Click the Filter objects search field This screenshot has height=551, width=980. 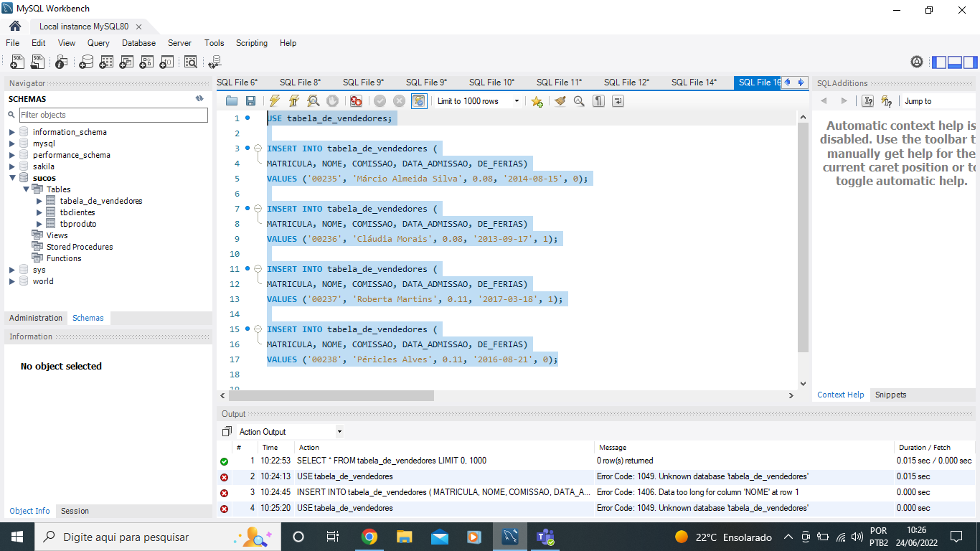coord(113,115)
